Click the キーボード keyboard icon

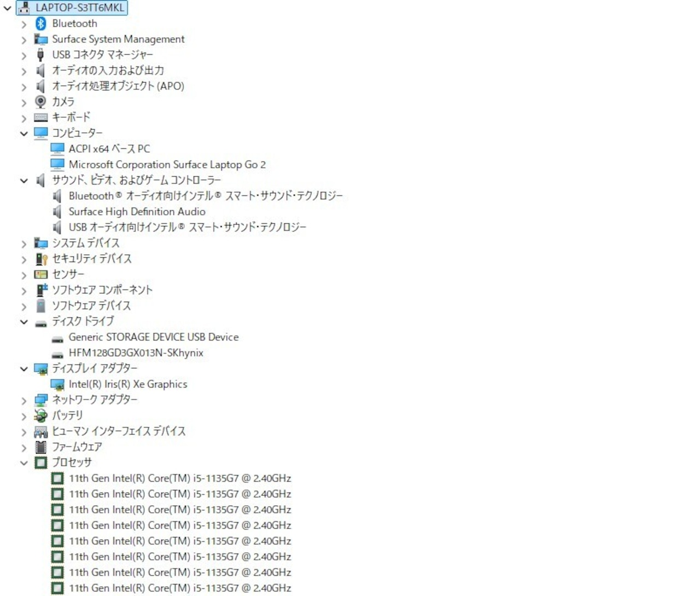40,118
